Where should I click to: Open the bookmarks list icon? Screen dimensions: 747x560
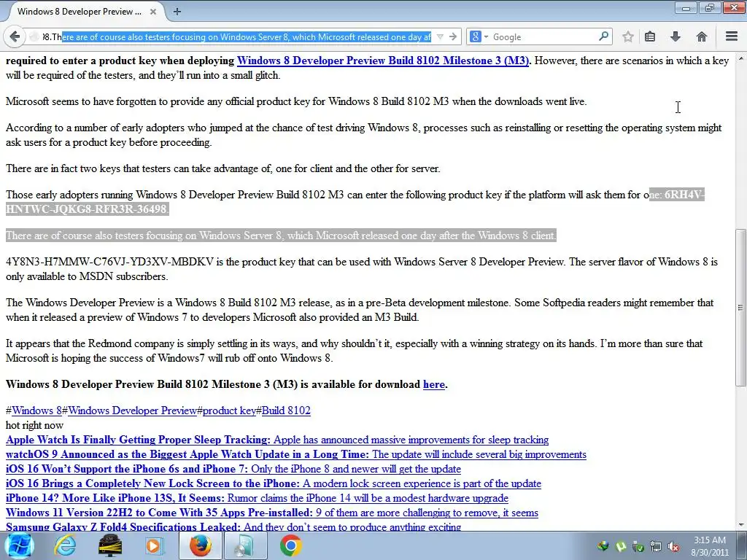click(x=650, y=36)
